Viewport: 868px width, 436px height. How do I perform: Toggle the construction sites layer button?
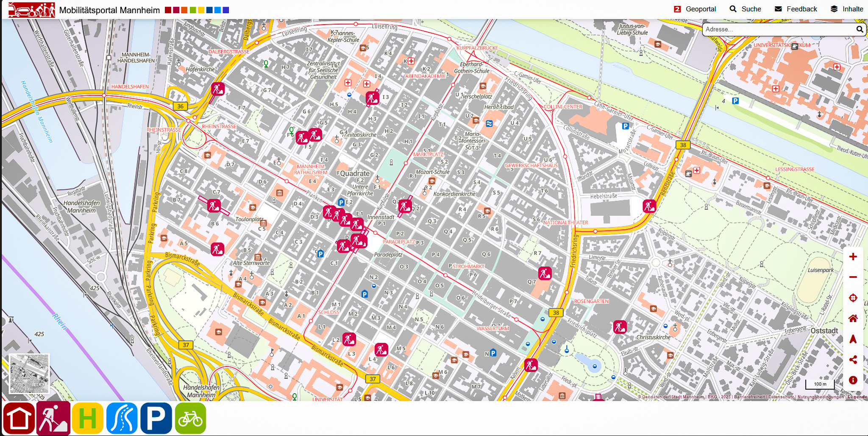tap(53, 418)
